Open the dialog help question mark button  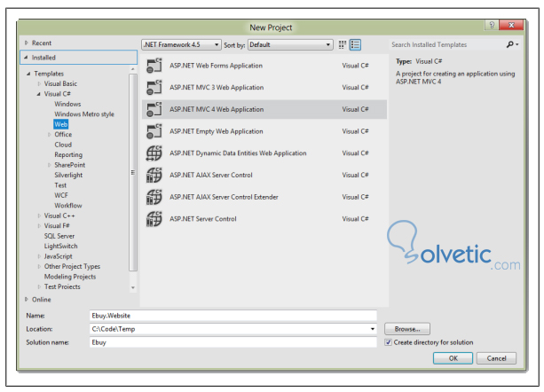coord(492,25)
